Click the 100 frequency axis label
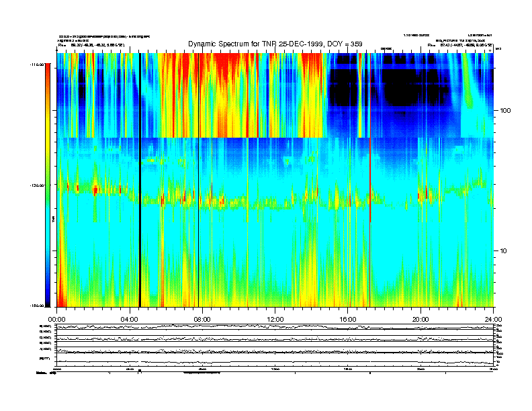Screen dimensions: 532x411 (x=505, y=111)
